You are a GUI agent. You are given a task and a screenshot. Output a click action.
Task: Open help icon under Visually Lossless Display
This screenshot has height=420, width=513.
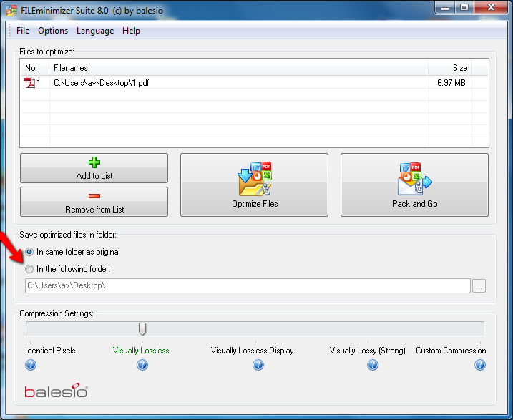click(258, 365)
